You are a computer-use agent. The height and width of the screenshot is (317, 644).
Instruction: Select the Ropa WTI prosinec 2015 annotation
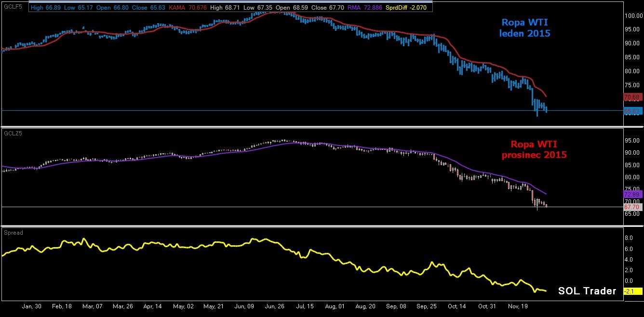534,149
